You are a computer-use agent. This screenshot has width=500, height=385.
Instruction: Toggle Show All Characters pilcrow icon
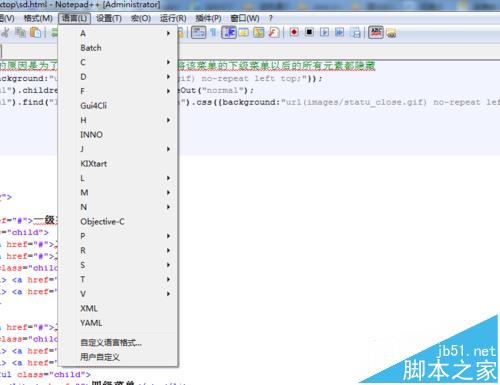[213, 32]
